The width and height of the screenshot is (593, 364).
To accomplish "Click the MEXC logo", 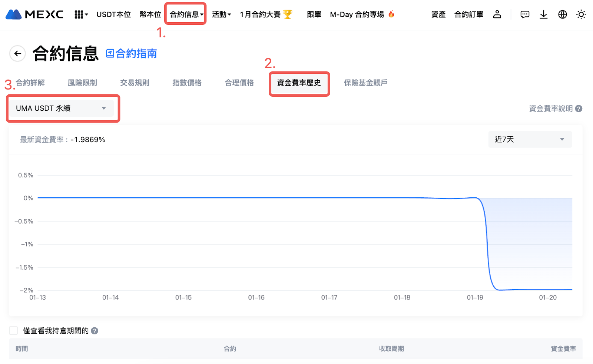I will [x=34, y=14].
